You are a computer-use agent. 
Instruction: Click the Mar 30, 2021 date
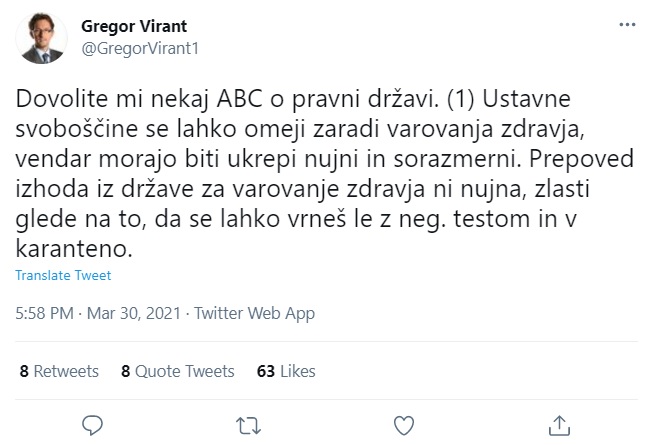click(133, 313)
